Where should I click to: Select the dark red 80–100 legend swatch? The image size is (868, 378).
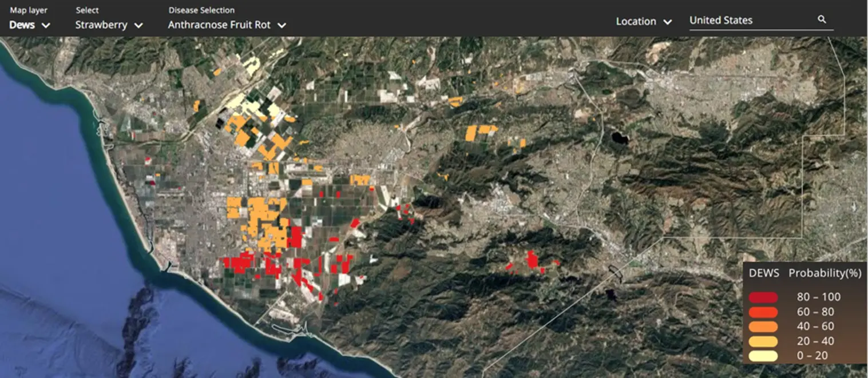[763, 297]
